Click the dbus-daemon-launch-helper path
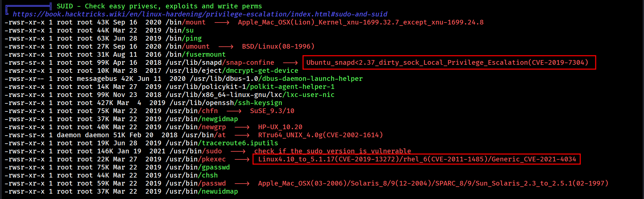 pyautogui.click(x=276, y=79)
